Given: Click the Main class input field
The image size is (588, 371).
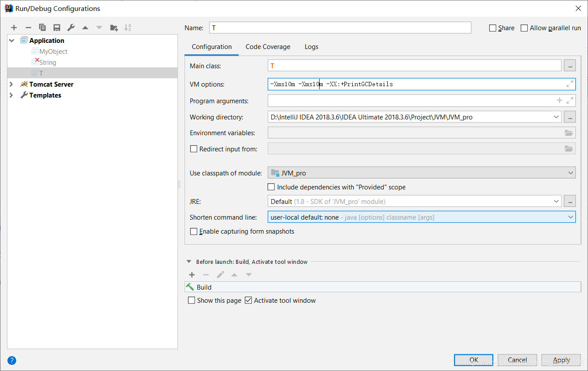Looking at the screenshot, I should click(x=414, y=66).
